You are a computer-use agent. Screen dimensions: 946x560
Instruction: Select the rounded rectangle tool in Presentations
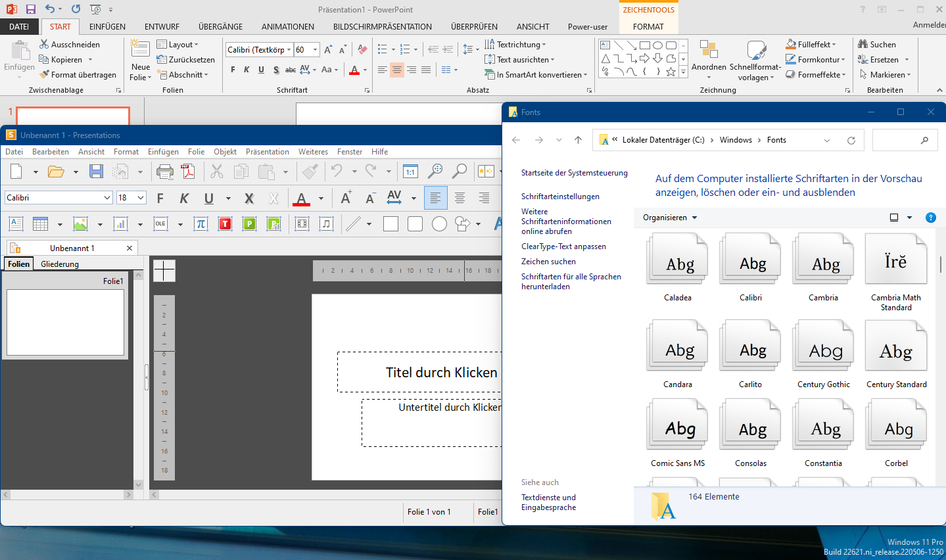pos(415,223)
